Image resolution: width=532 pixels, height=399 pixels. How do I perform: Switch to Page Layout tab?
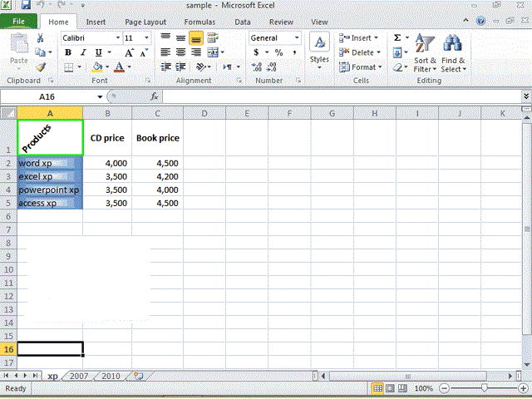(x=145, y=22)
